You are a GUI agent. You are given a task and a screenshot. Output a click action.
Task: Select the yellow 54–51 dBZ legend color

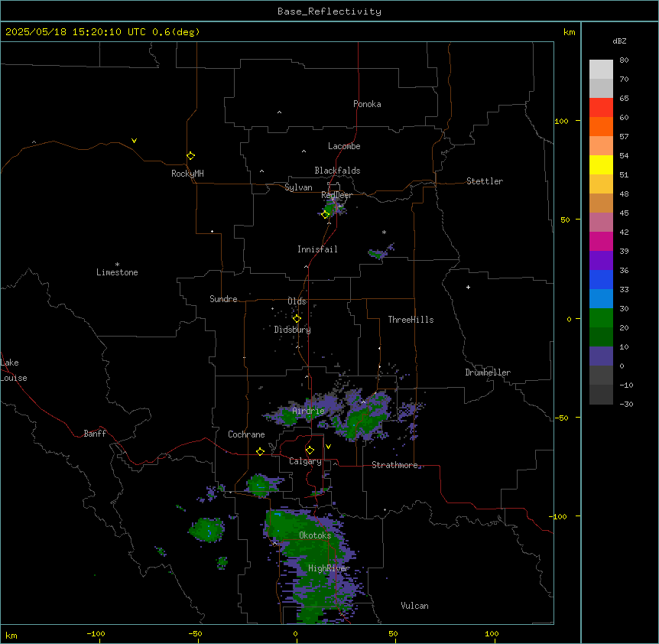(x=601, y=164)
